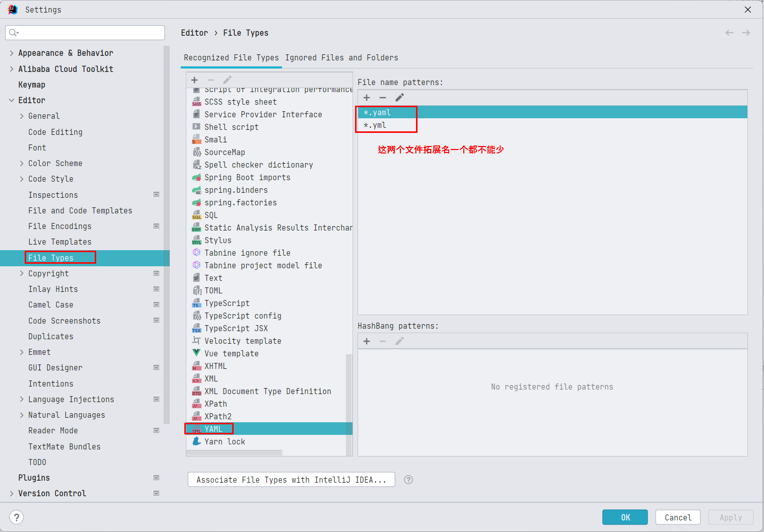The width and height of the screenshot is (764, 532).
Task: Open File and Code Templates page
Action: coord(80,210)
